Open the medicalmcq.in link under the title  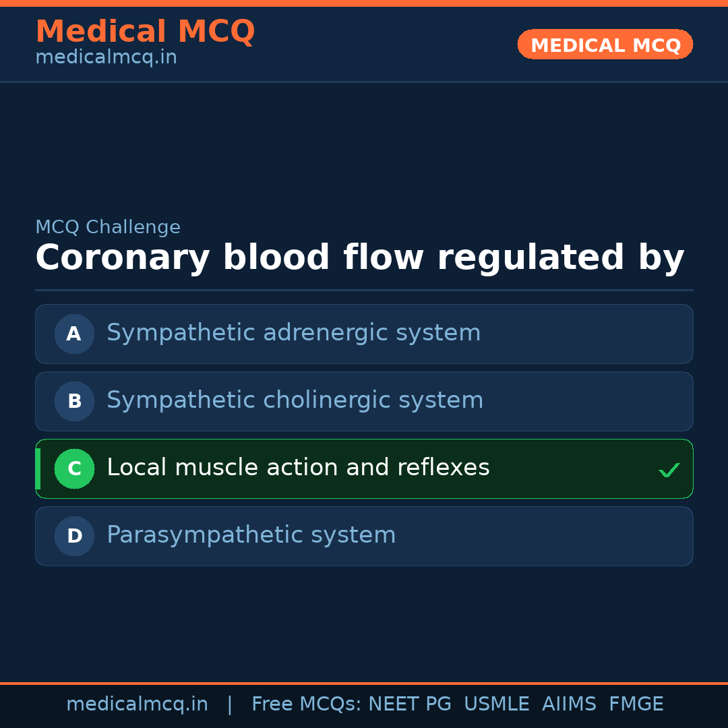click(x=106, y=58)
